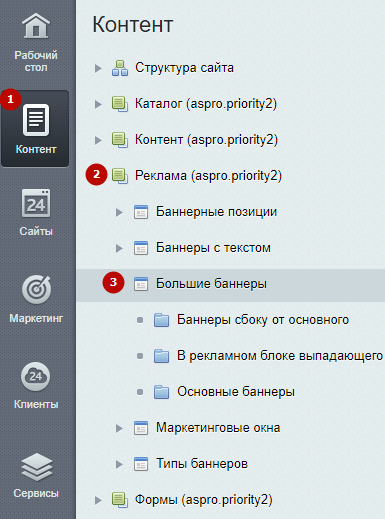This screenshot has width=385, height=519.
Task: Open Типы баннеров list
Action: click(202, 464)
